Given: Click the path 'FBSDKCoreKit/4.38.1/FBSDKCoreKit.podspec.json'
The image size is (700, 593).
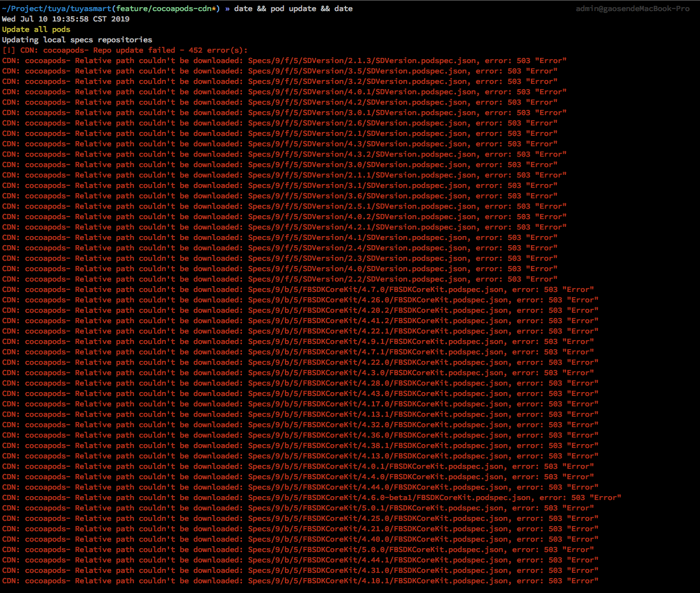Looking at the screenshot, I should 405,446.
